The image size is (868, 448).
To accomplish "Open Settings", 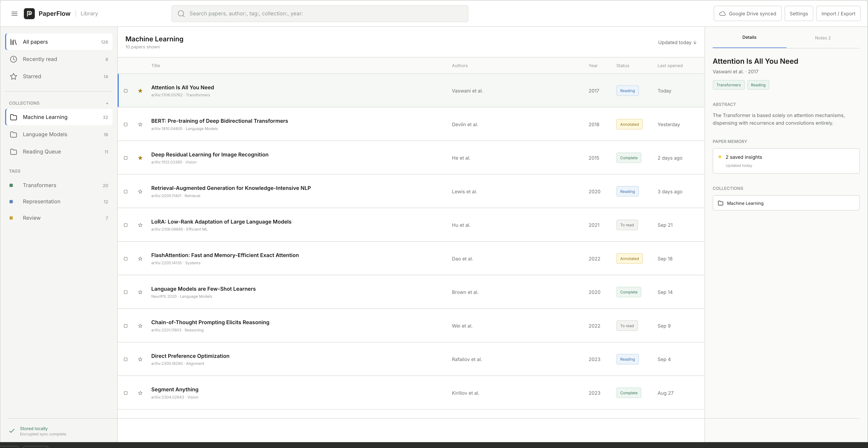I will [x=799, y=13].
